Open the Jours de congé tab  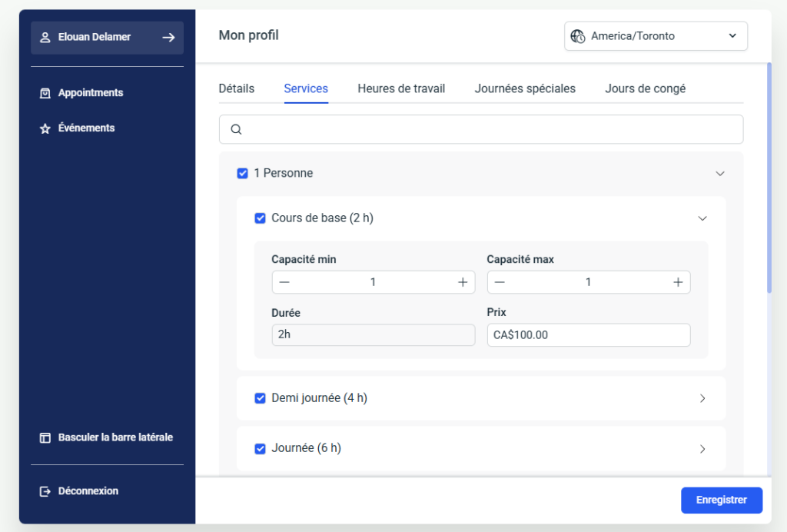pyautogui.click(x=645, y=88)
